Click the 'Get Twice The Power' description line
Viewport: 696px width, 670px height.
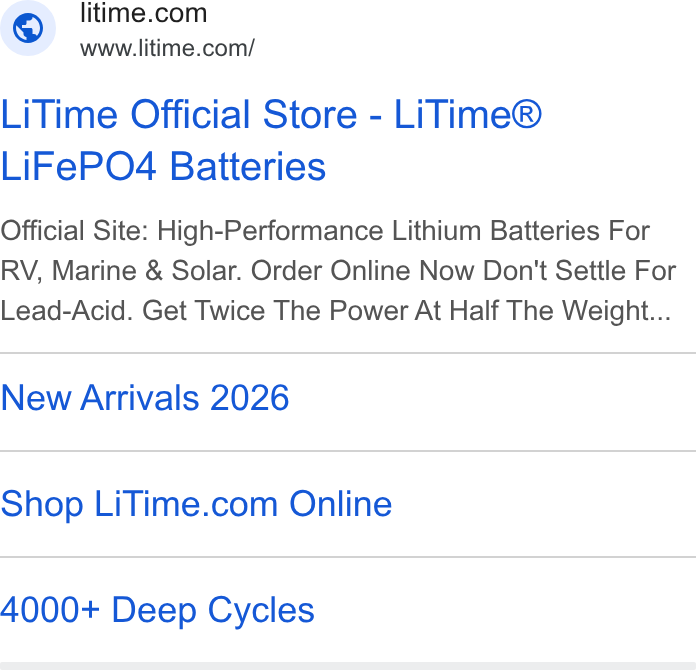(x=336, y=310)
